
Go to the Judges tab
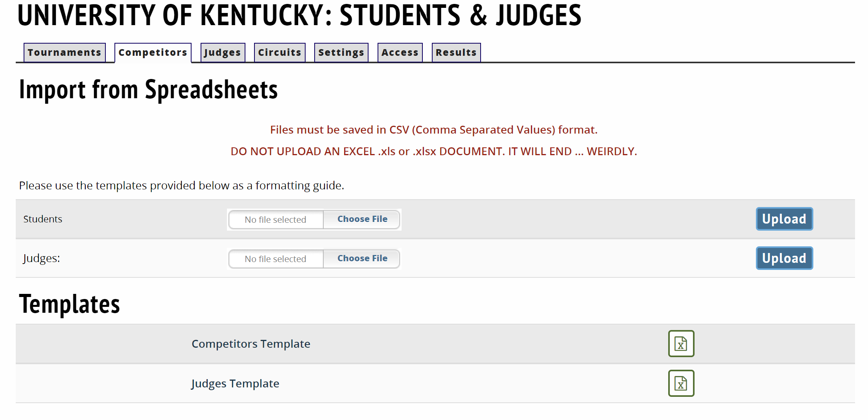point(223,53)
